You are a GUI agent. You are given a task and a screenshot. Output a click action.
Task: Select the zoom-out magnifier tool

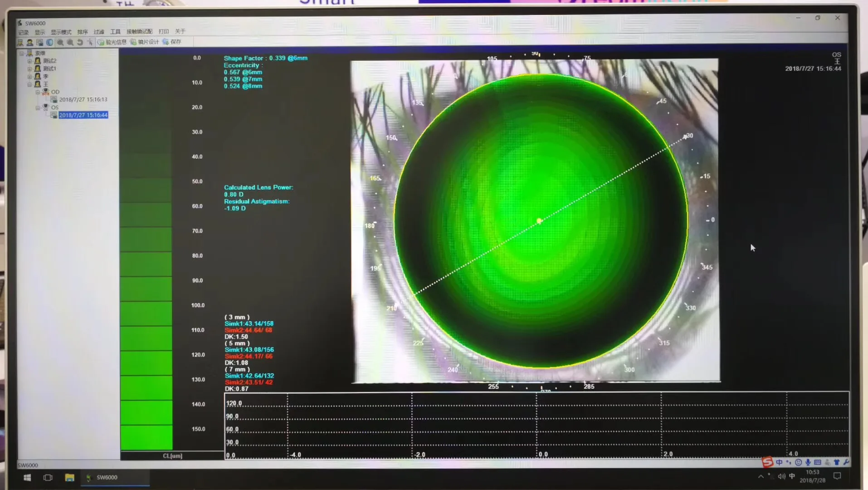pyautogui.click(x=70, y=43)
